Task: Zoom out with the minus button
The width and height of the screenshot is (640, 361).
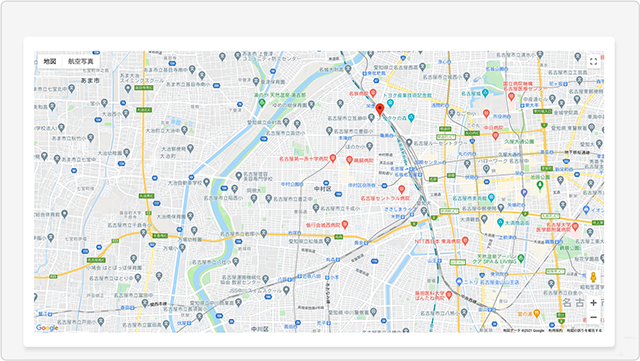Action: (x=593, y=317)
